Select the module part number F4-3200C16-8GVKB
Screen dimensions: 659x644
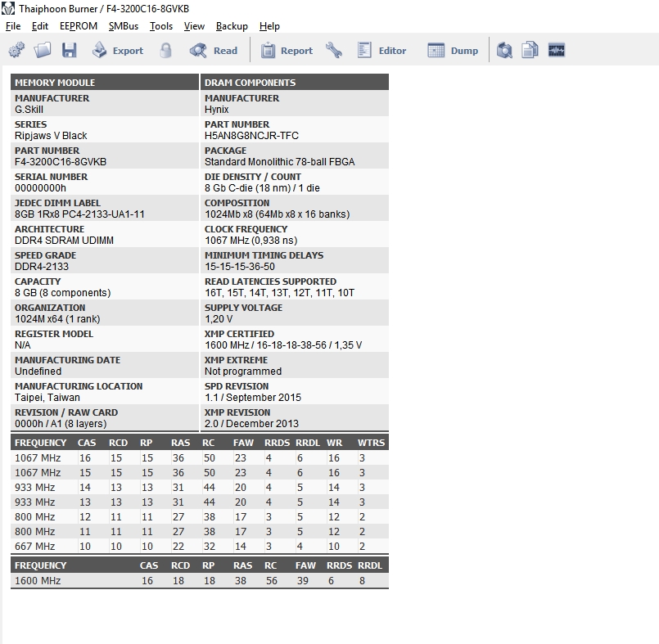pos(61,162)
